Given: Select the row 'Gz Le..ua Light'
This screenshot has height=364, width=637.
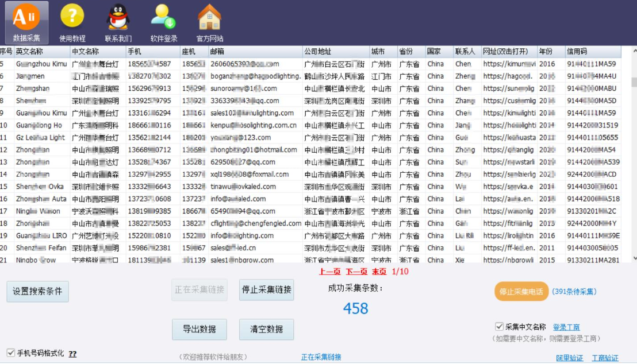Looking at the screenshot, I should [310, 138].
